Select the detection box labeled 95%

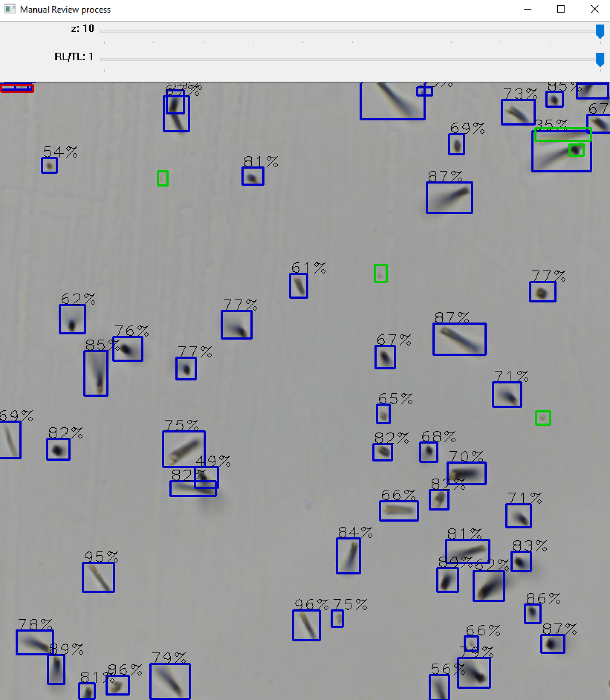point(98,578)
